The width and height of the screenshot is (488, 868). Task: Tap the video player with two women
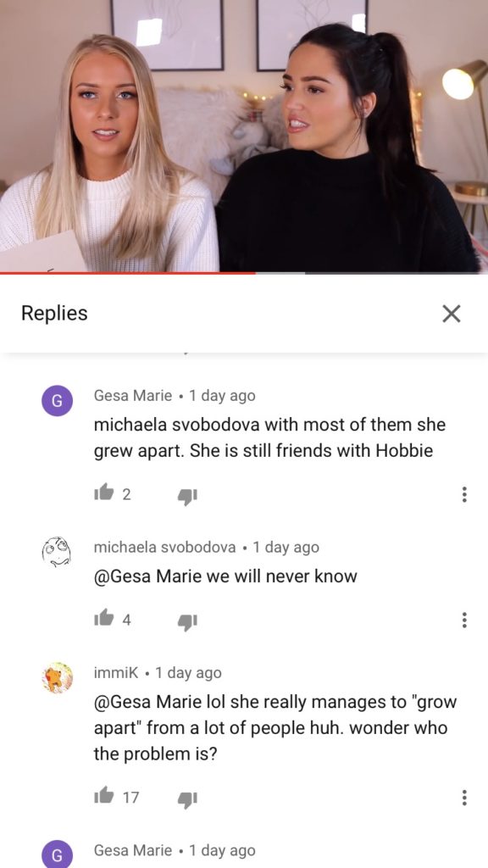tap(244, 136)
